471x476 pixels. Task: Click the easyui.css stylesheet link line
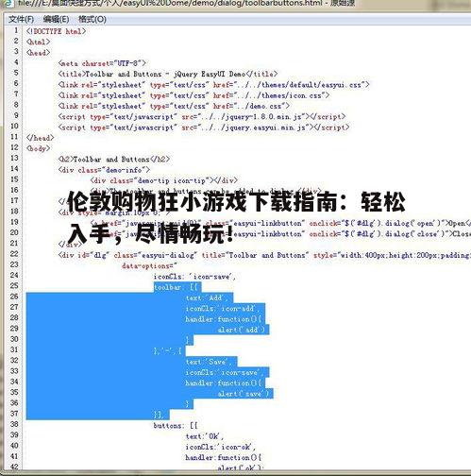coord(213,85)
